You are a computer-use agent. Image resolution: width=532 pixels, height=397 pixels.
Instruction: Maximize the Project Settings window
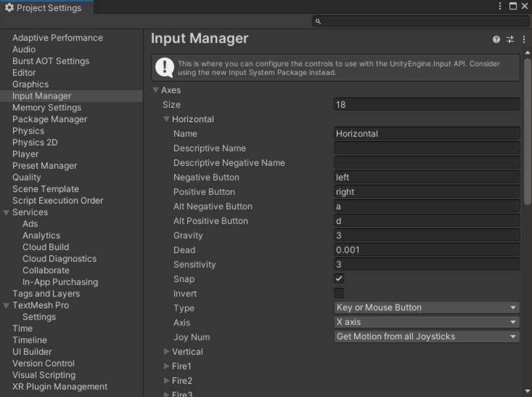513,6
